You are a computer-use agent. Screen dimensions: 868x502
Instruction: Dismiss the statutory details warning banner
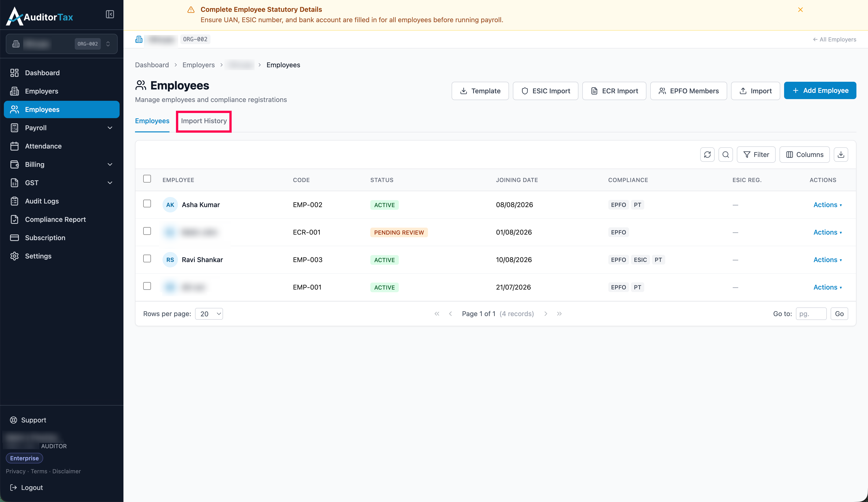pos(800,10)
